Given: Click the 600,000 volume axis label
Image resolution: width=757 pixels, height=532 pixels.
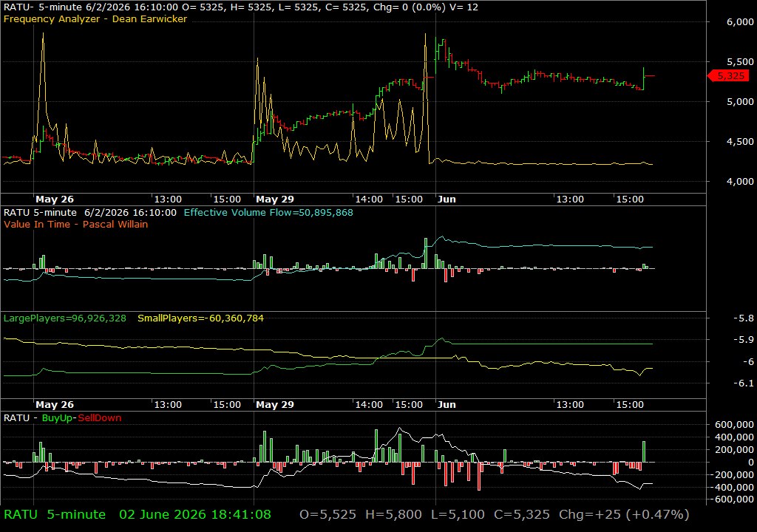Looking at the screenshot, I should click(734, 424).
